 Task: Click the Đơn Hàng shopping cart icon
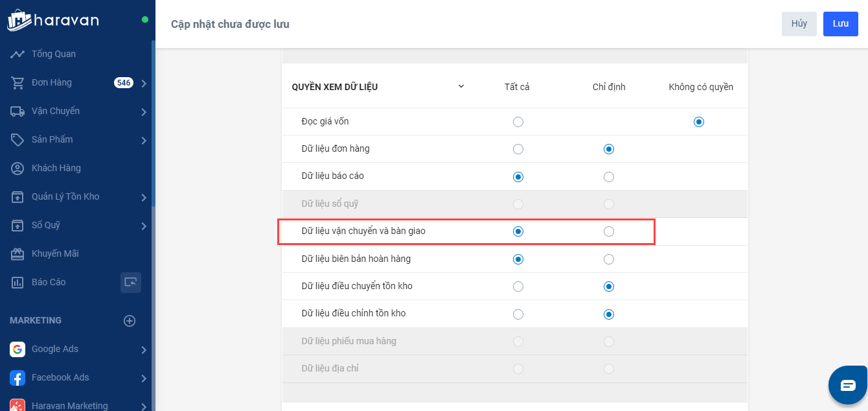pos(17,82)
